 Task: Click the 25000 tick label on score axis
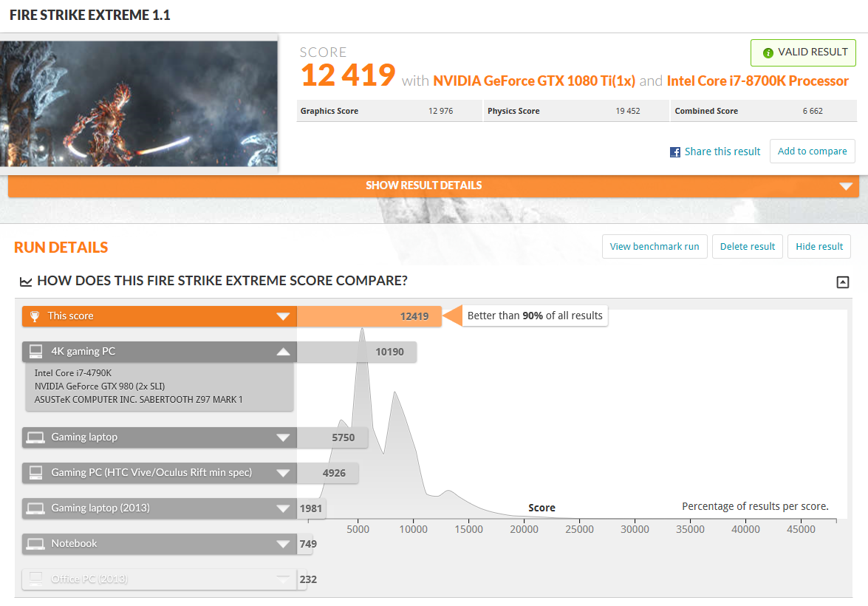pyautogui.click(x=580, y=530)
